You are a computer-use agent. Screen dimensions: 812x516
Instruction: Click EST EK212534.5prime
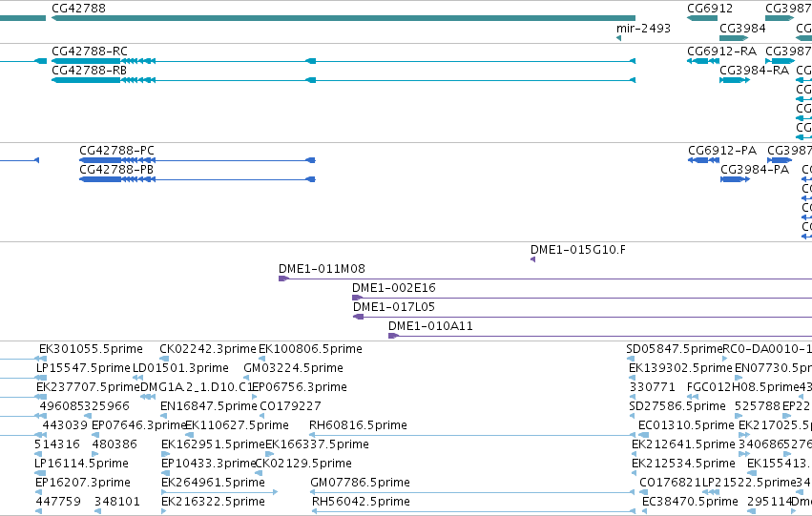[x=635, y=473]
